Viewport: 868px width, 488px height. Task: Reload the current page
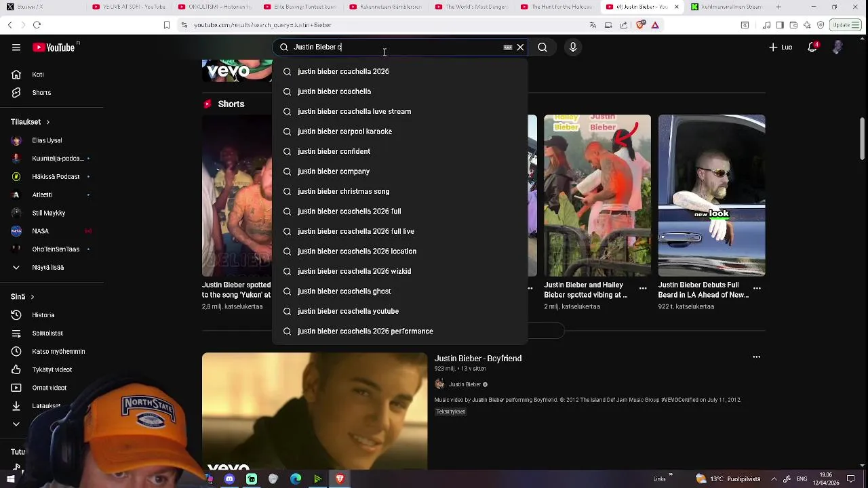[x=37, y=25]
